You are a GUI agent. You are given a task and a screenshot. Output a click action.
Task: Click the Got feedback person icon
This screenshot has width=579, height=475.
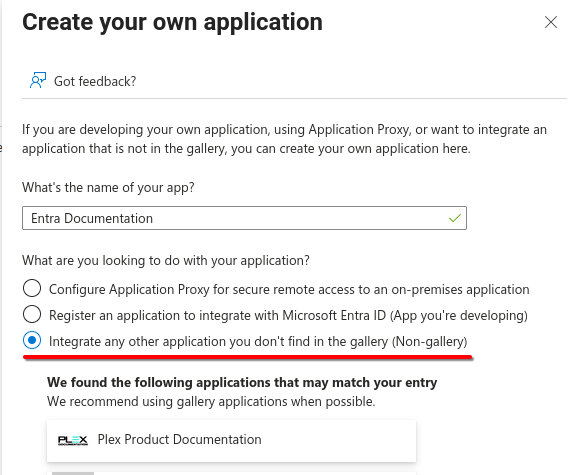[38, 81]
